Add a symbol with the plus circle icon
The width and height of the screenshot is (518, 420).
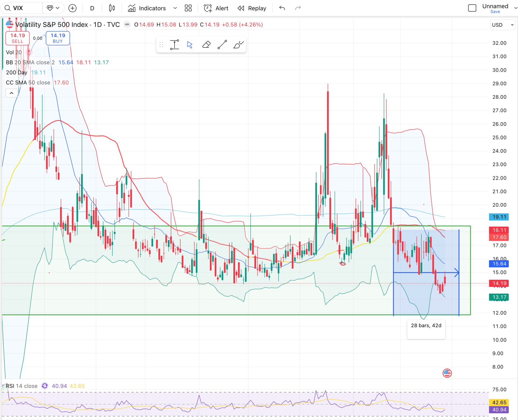(72, 8)
